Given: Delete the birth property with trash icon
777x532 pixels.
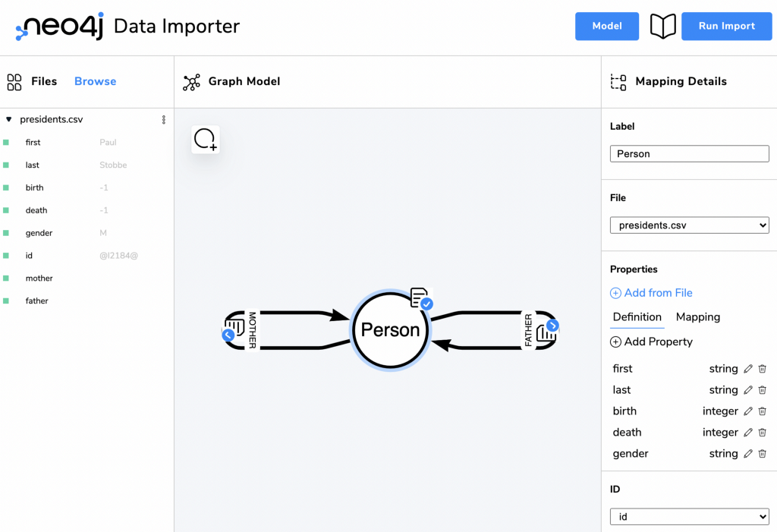Looking at the screenshot, I should point(763,411).
